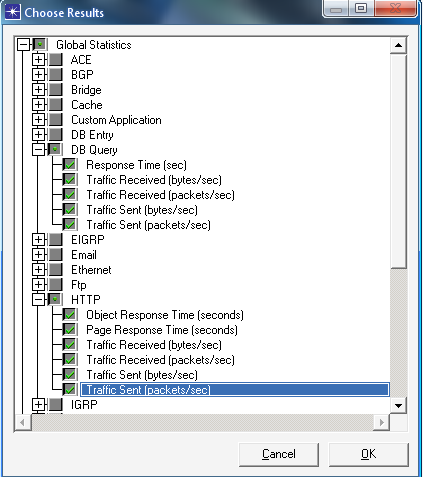Expand the Bridge statistics node
This screenshot has width=423, height=477.
tap(38, 90)
